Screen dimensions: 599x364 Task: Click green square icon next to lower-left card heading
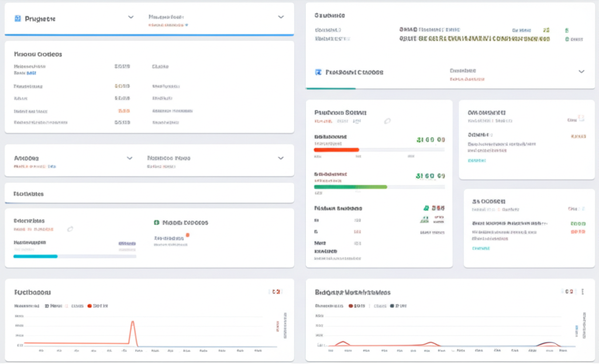(x=156, y=223)
